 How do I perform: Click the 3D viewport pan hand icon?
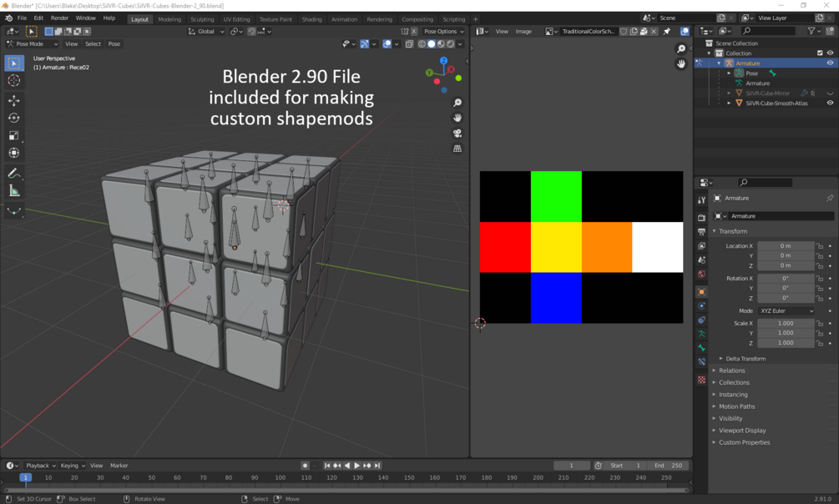[x=457, y=118]
